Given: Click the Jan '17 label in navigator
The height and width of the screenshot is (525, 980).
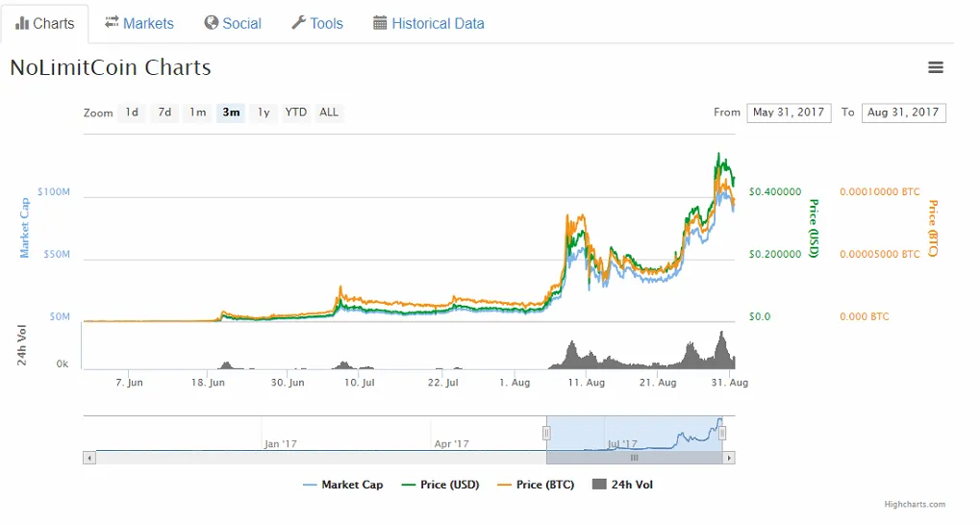Looking at the screenshot, I should click(280, 444).
